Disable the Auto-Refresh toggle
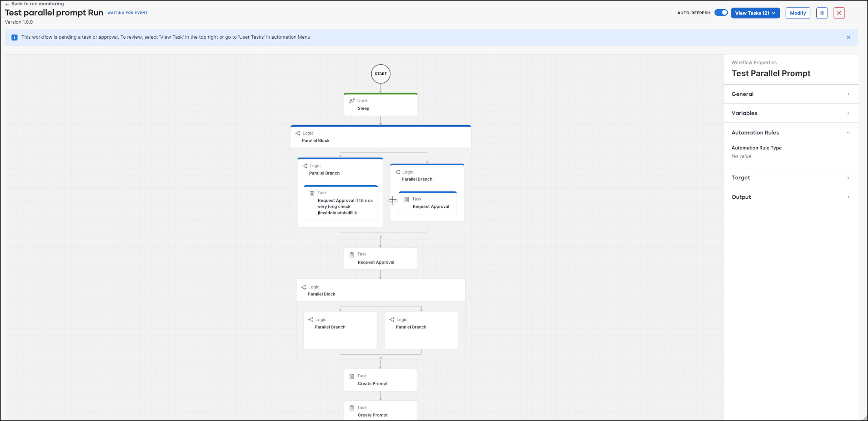This screenshot has height=421, width=868. (721, 12)
